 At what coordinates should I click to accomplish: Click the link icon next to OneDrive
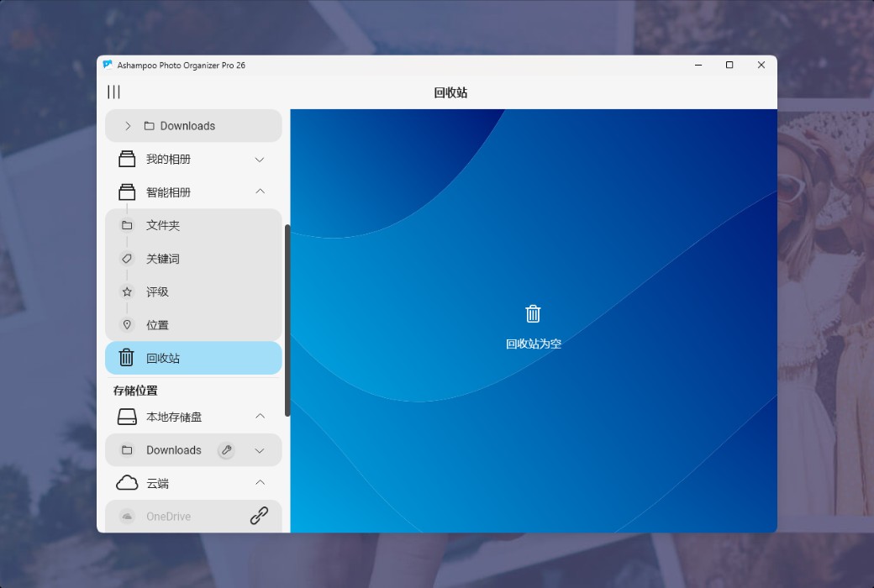[261, 516]
